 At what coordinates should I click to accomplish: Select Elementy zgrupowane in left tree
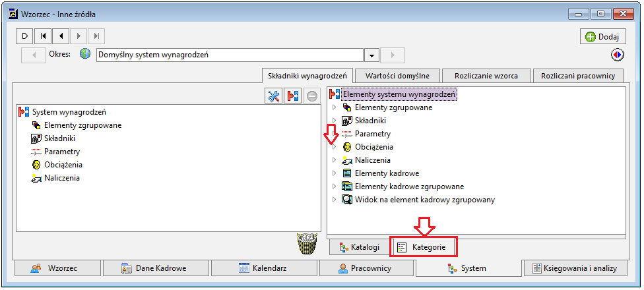[82, 125]
